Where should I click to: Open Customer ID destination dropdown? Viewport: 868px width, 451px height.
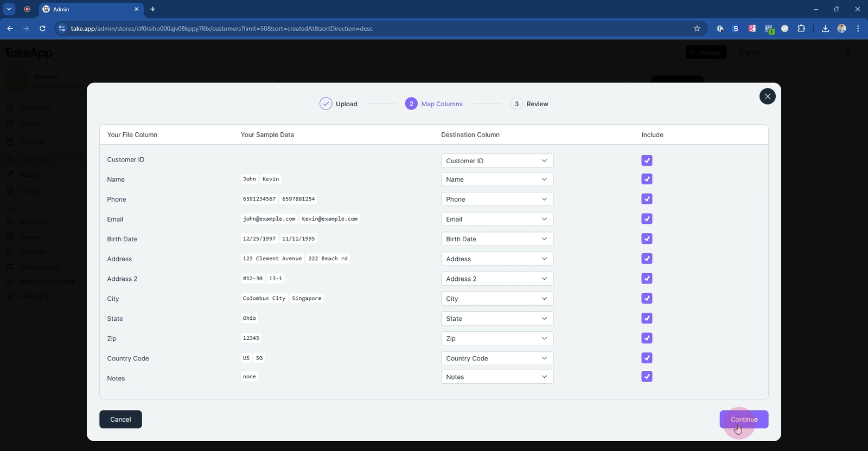pyautogui.click(x=497, y=161)
